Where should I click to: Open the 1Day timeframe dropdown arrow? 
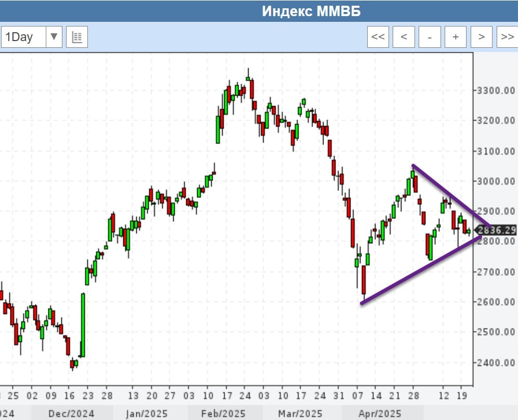click(x=54, y=37)
